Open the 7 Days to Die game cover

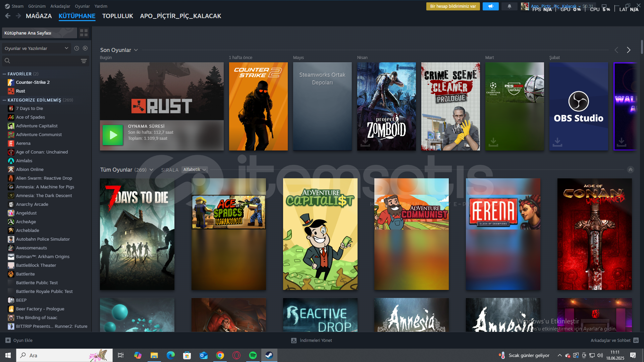[x=137, y=234]
